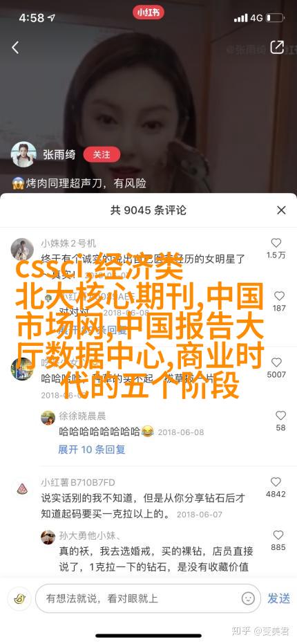Open 张雨绮's profile avatar
The image size is (297, 644).
point(23,155)
